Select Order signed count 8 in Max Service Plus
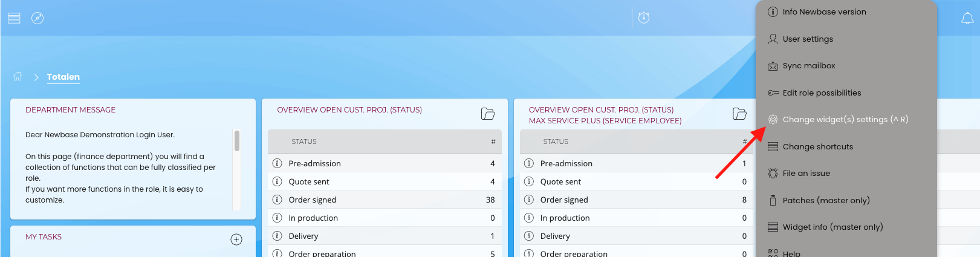The image size is (980, 257). (x=744, y=200)
